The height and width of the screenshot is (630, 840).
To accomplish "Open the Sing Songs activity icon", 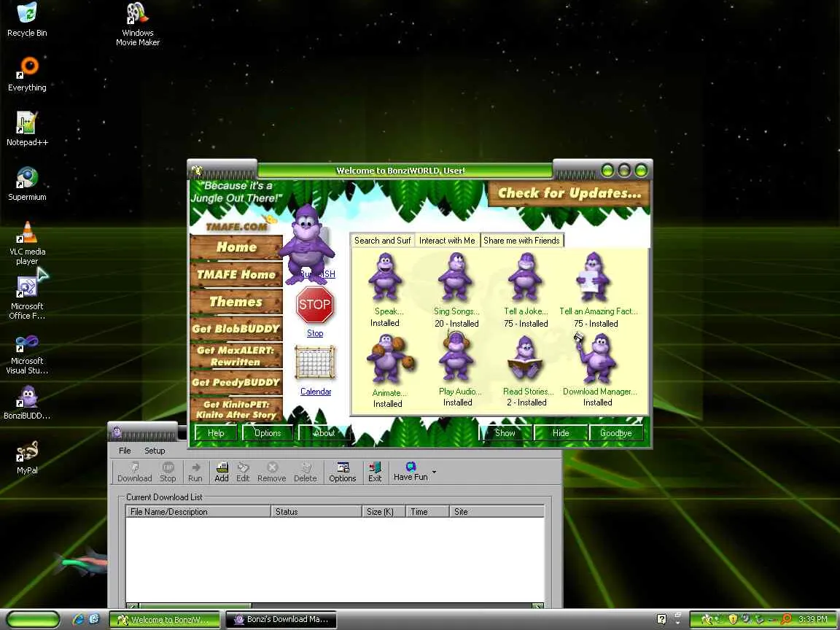I will click(x=455, y=277).
